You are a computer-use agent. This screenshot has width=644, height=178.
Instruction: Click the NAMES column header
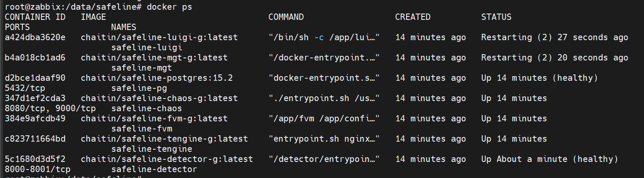click(124, 27)
